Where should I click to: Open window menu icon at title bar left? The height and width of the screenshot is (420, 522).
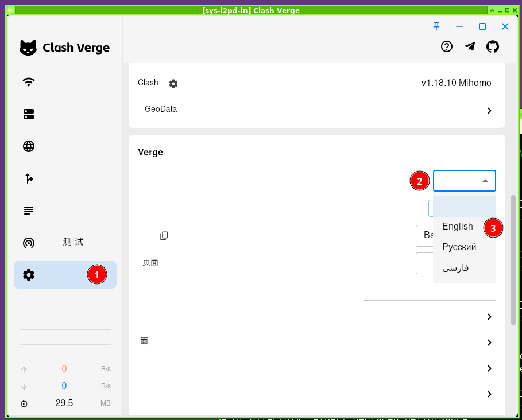[10, 10]
